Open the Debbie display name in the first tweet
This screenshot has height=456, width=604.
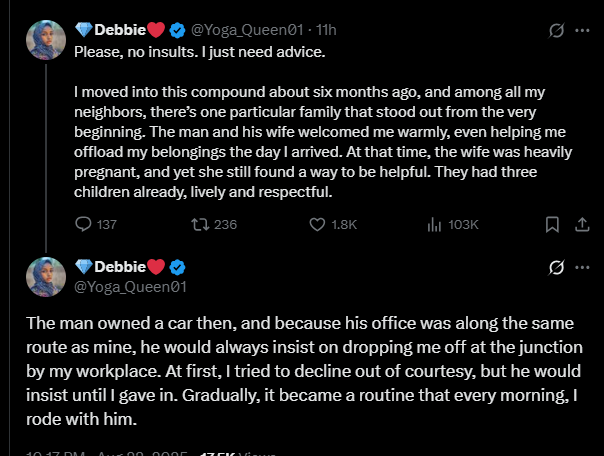pyautogui.click(x=120, y=30)
